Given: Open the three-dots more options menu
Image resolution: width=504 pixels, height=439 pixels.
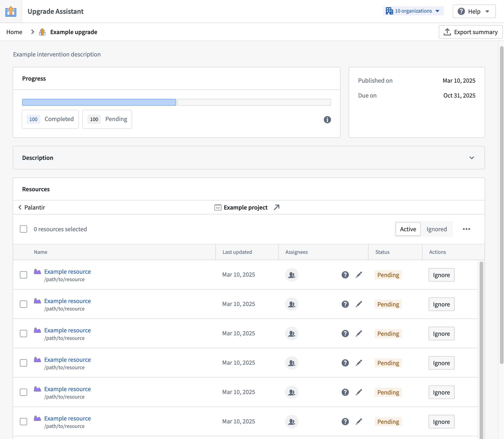Looking at the screenshot, I should [x=466, y=229].
